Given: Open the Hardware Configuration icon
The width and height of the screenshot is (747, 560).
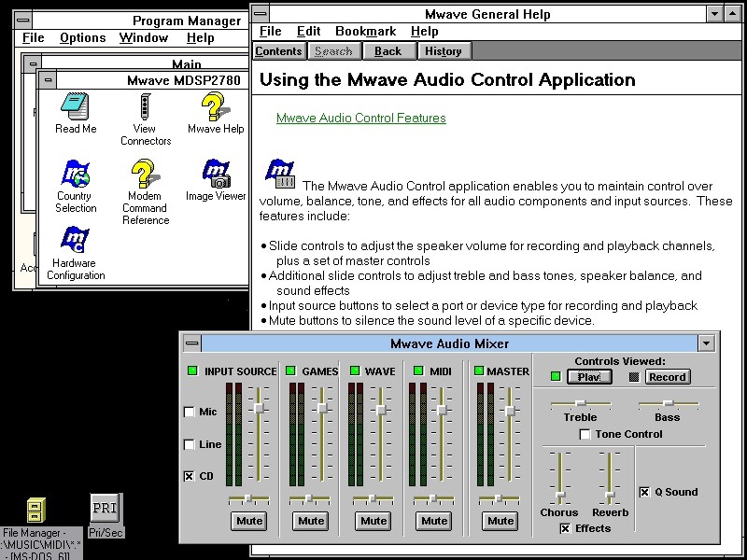Looking at the screenshot, I should [x=76, y=241].
